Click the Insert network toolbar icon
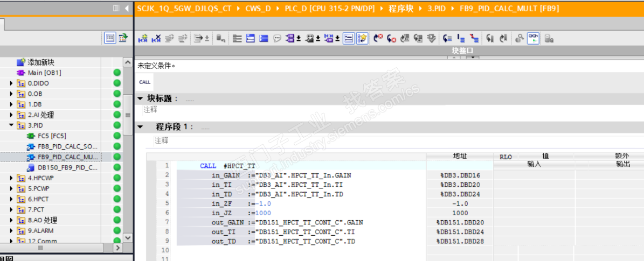 click(142, 39)
